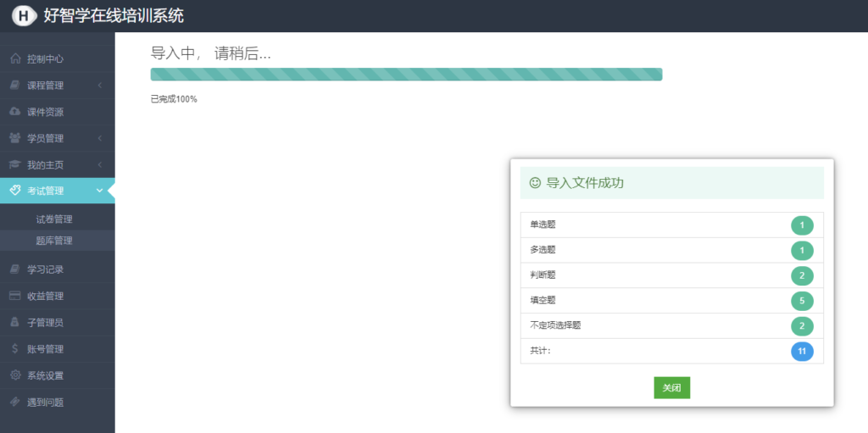Screen dimensions: 868x433
Task: Click the book icon beside 学习记录
Action: click(x=15, y=269)
